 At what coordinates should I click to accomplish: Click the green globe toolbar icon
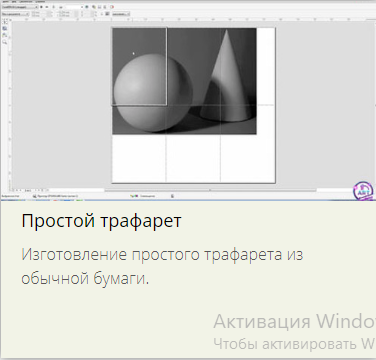click(x=87, y=7)
